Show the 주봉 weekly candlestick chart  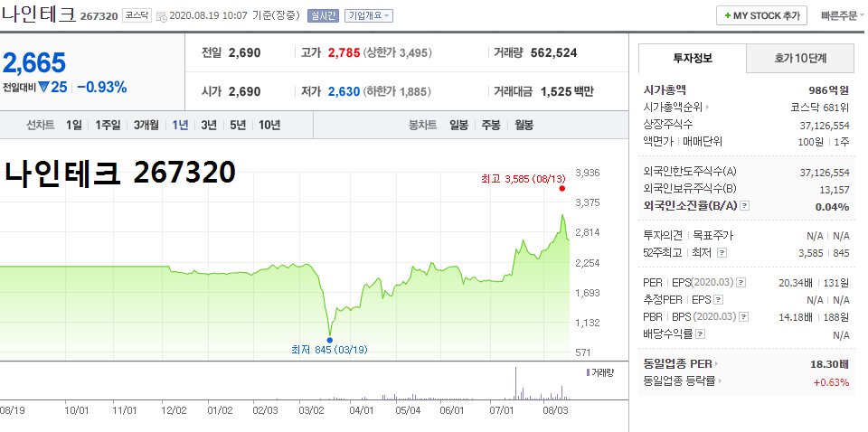(490, 125)
